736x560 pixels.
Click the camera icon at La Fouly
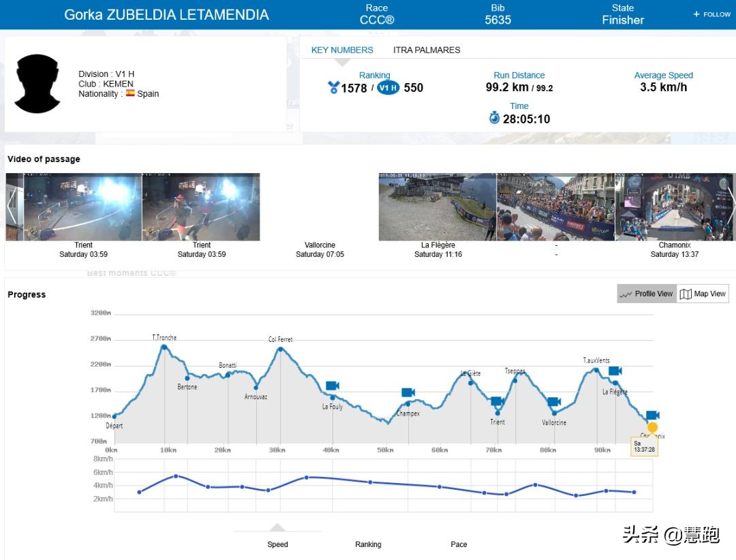click(333, 386)
